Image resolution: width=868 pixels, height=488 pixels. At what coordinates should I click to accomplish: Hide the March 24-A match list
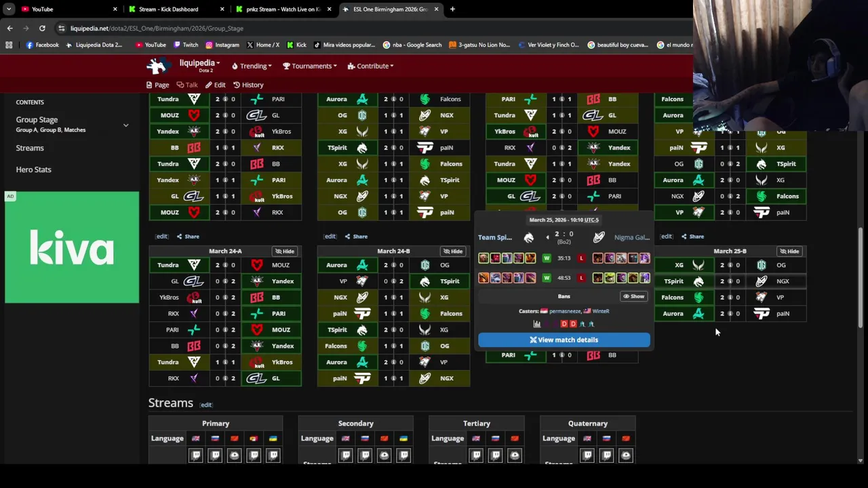click(285, 251)
